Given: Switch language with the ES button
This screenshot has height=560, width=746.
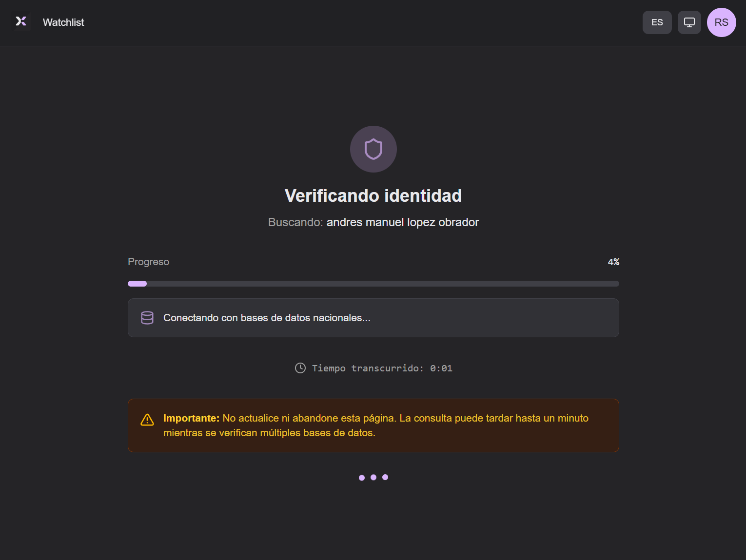Looking at the screenshot, I should (657, 22).
